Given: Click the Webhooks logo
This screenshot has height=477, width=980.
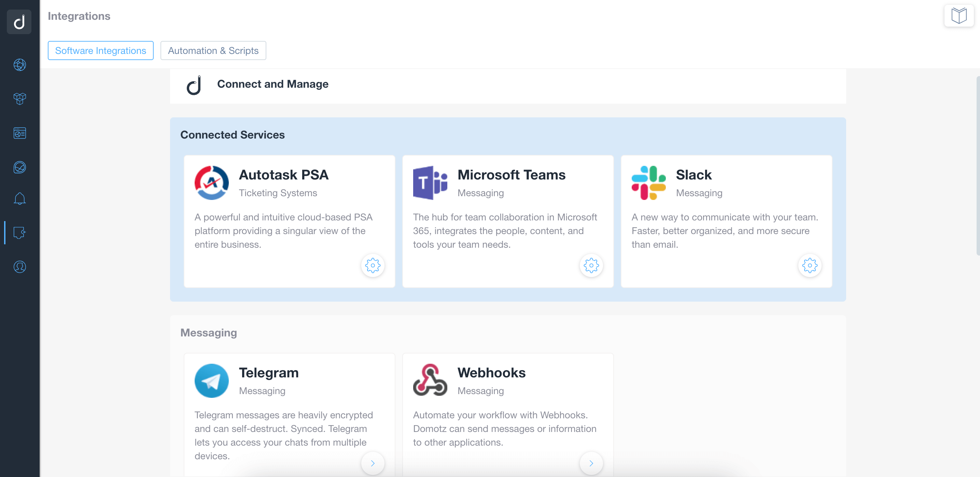Looking at the screenshot, I should click(430, 380).
